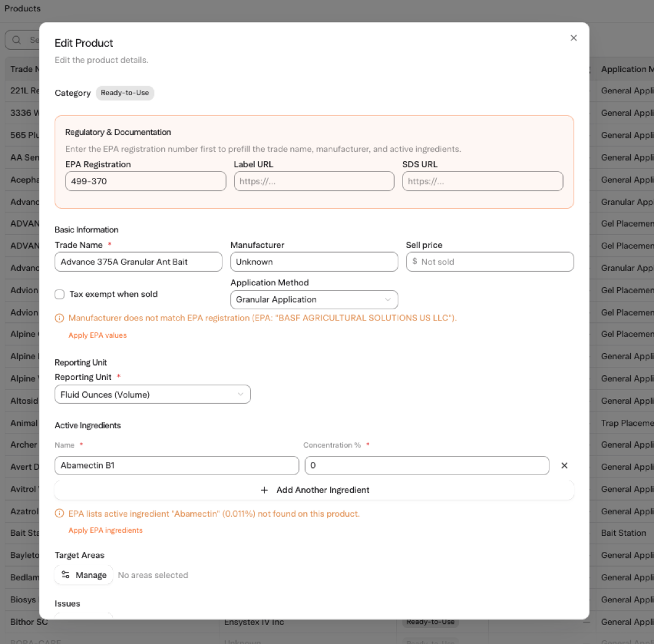Click the 'Issues' section heading
Viewport: 654px width, 644px height.
[x=67, y=604]
